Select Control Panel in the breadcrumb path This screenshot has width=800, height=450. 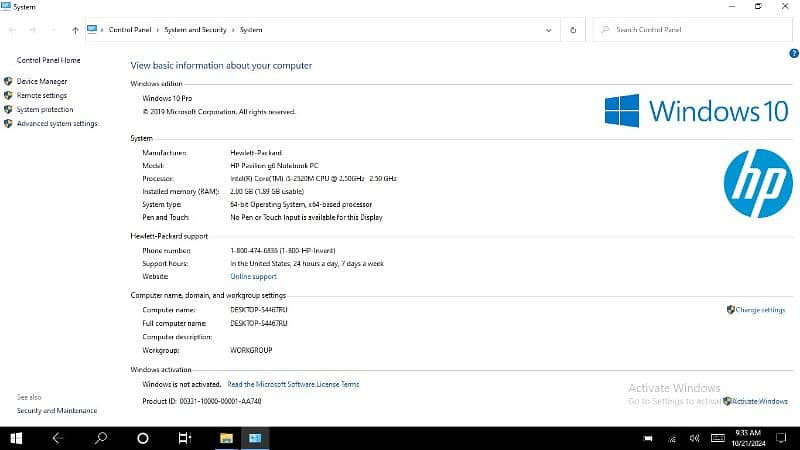pos(129,30)
